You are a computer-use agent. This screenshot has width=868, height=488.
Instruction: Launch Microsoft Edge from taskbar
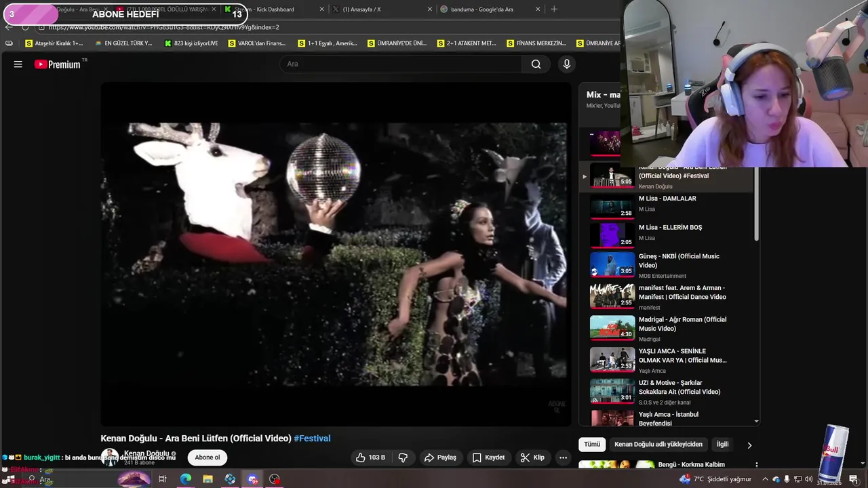click(x=186, y=479)
